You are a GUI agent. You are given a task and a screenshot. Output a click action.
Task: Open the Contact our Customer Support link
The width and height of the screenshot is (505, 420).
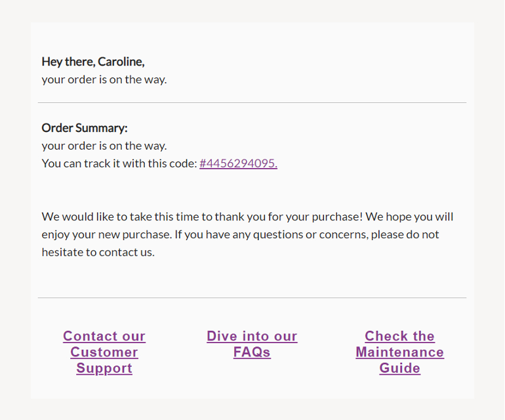pos(104,352)
